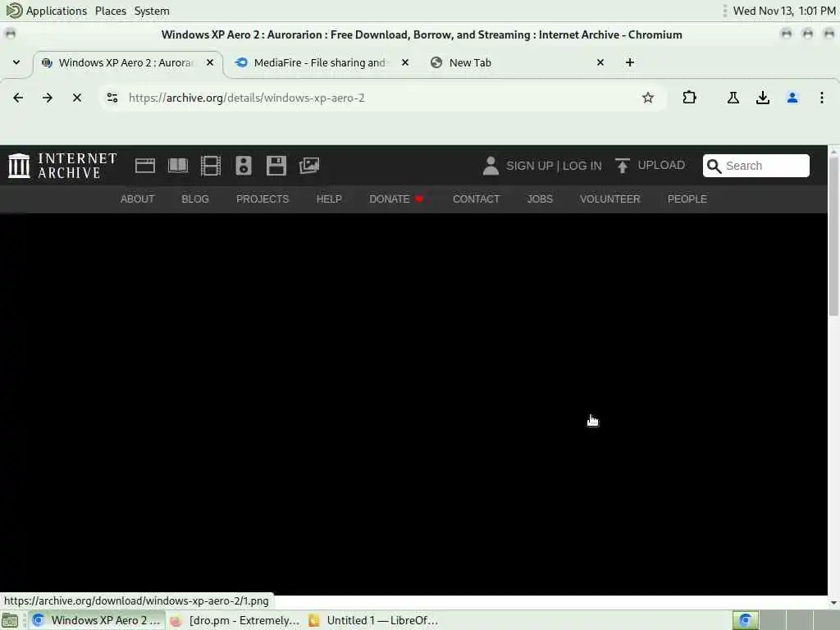Click the upload arrow icon
The width and height of the screenshot is (840, 630).
pos(622,166)
